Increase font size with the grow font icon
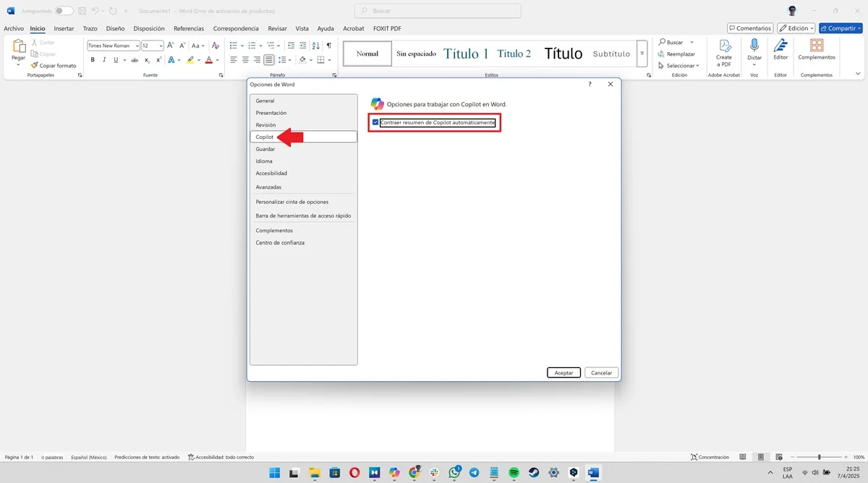The image size is (868, 483). pos(171,46)
